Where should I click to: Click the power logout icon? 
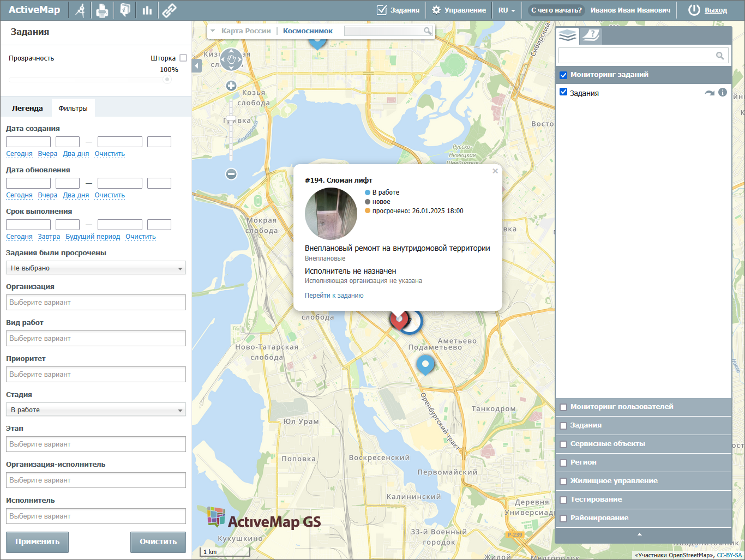(694, 10)
